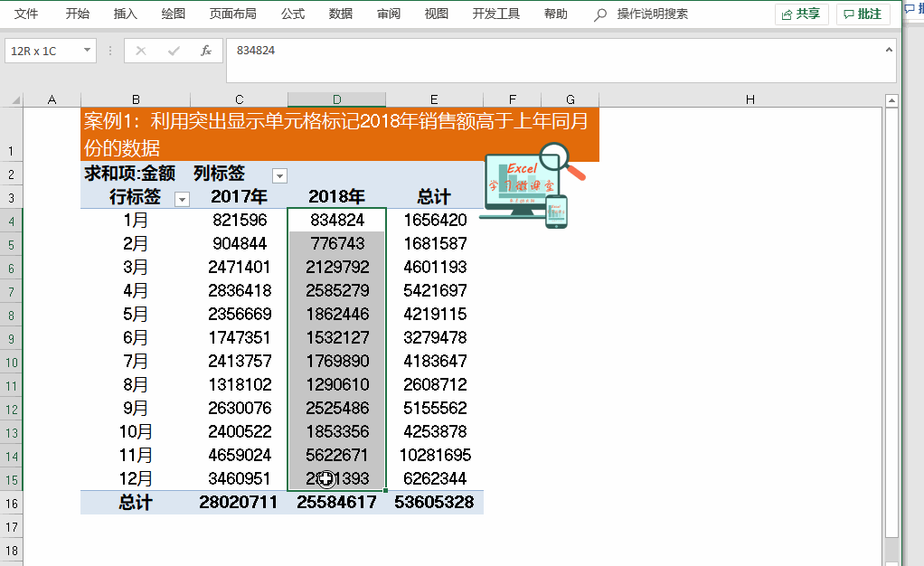Click cell containing 10281695
The height and width of the screenshot is (566, 924).
pos(435,455)
